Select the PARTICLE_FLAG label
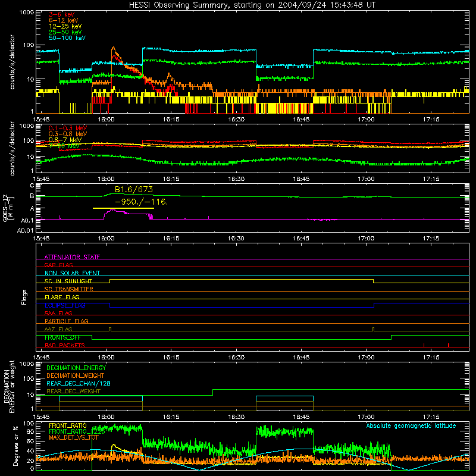This screenshot has width=476, height=476. 67,321
